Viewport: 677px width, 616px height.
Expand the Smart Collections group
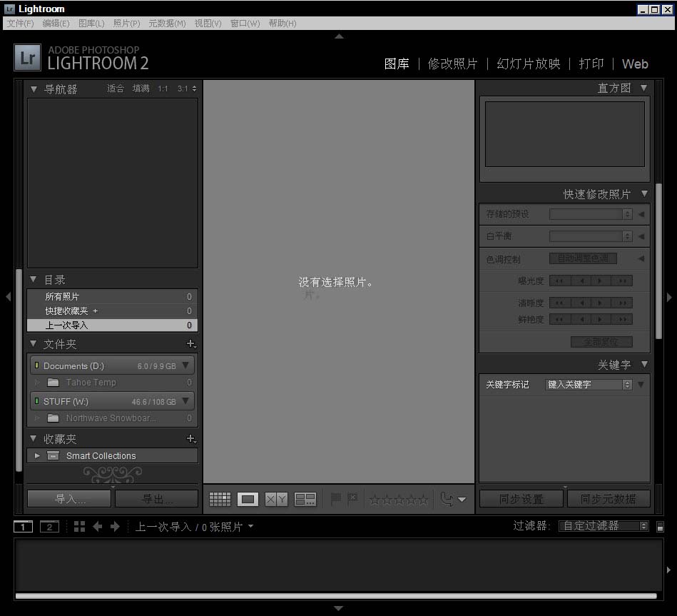[x=37, y=455]
